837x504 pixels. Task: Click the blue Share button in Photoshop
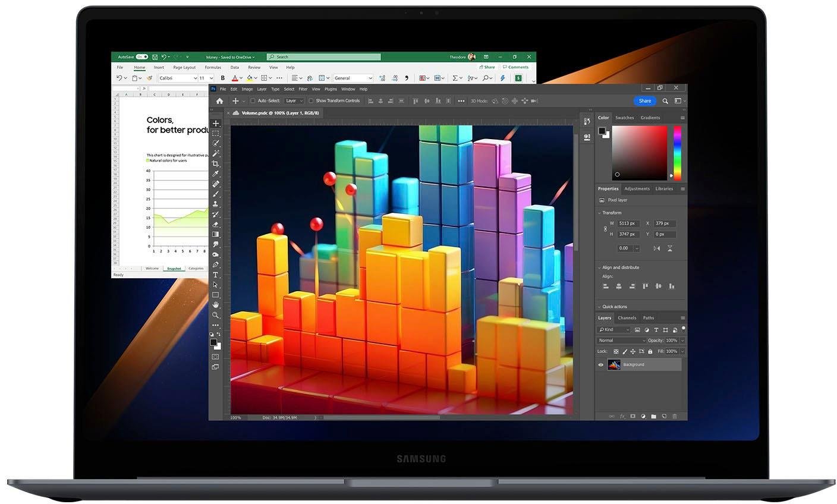(x=644, y=101)
